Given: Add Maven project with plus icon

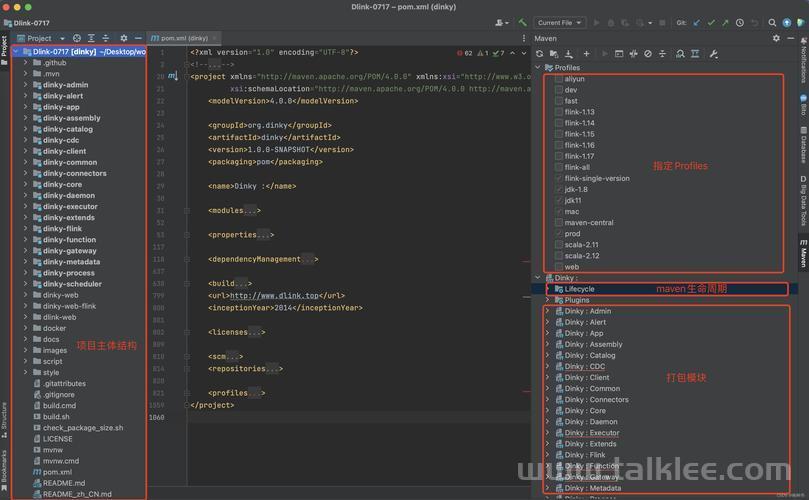Looking at the screenshot, I should click(x=587, y=54).
